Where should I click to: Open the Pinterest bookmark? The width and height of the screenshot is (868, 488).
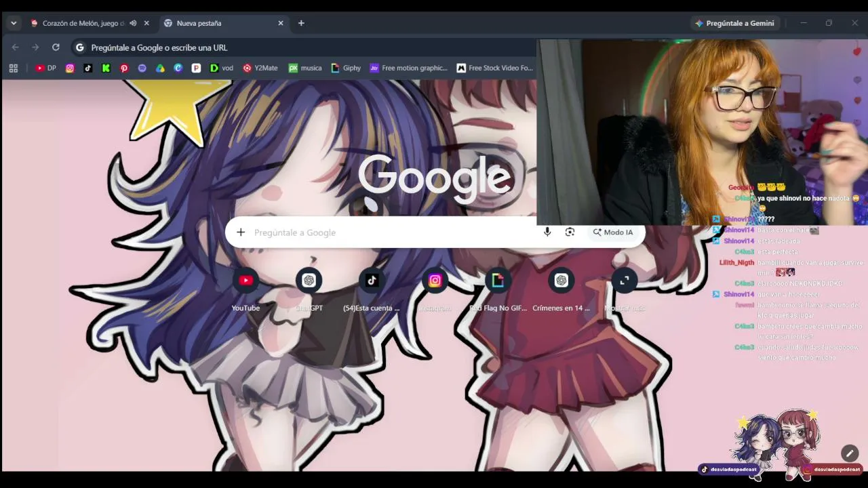click(124, 68)
